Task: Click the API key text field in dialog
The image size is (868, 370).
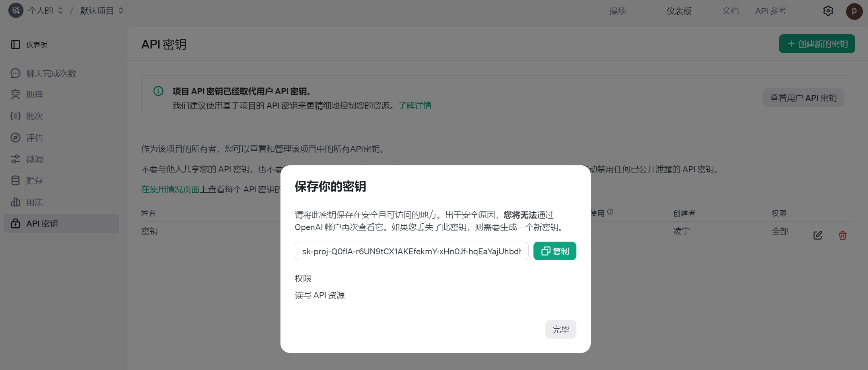Action: pos(411,251)
